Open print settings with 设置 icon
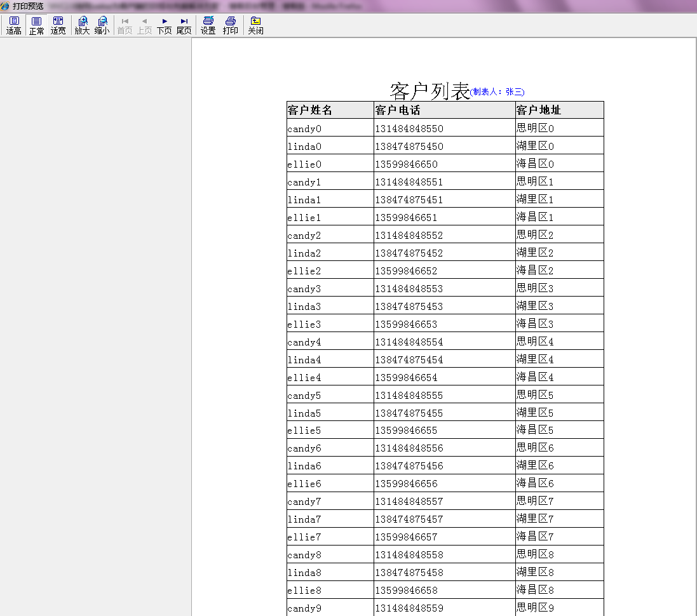Image resolution: width=697 pixels, height=616 pixels. click(208, 25)
